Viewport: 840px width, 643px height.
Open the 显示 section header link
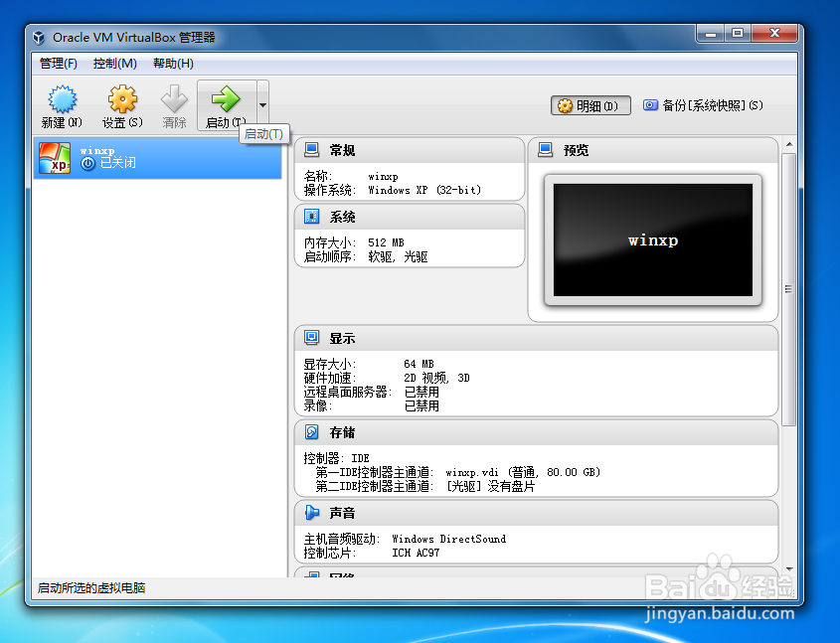point(342,338)
